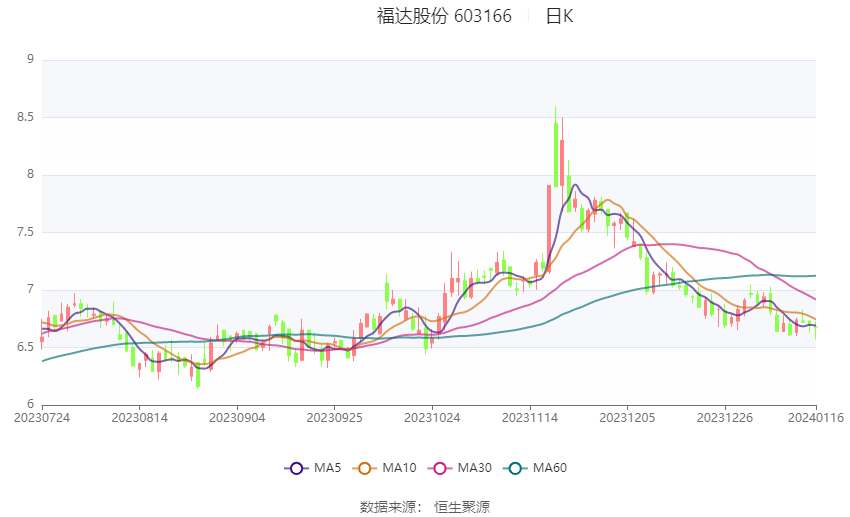Click the MA60 legend label text
The image size is (850, 517).
pyautogui.click(x=550, y=468)
